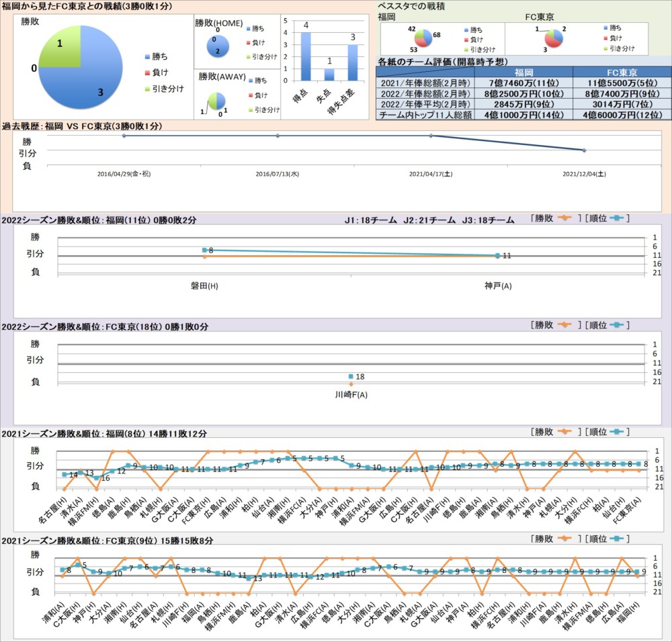Click the orange 勝敗 legend marker of 2022 福岡 chart
This screenshot has width=672, height=642.
(x=565, y=218)
